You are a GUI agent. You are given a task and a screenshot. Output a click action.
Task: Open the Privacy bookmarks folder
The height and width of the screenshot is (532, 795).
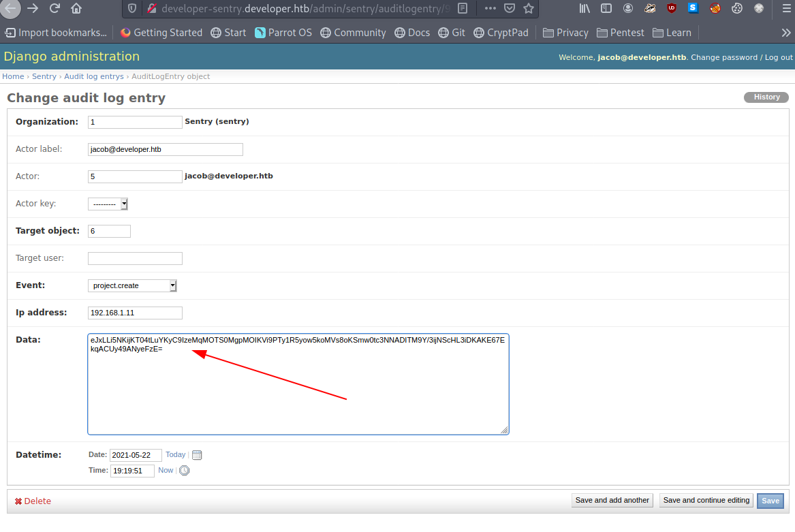point(565,33)
